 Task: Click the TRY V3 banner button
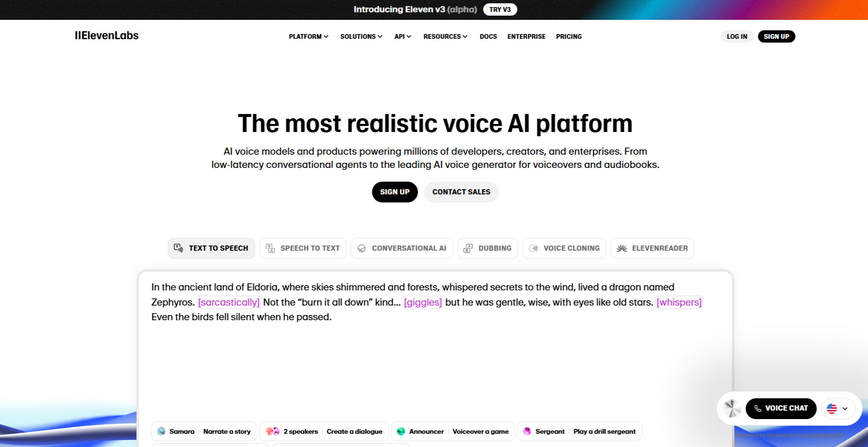500,9
